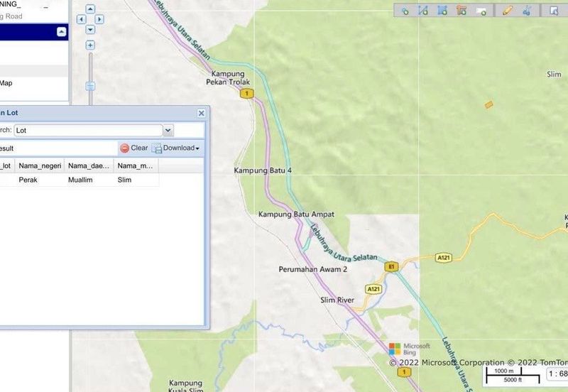
Task: Pan the map left with the arrow
Action: coord(82,20)
